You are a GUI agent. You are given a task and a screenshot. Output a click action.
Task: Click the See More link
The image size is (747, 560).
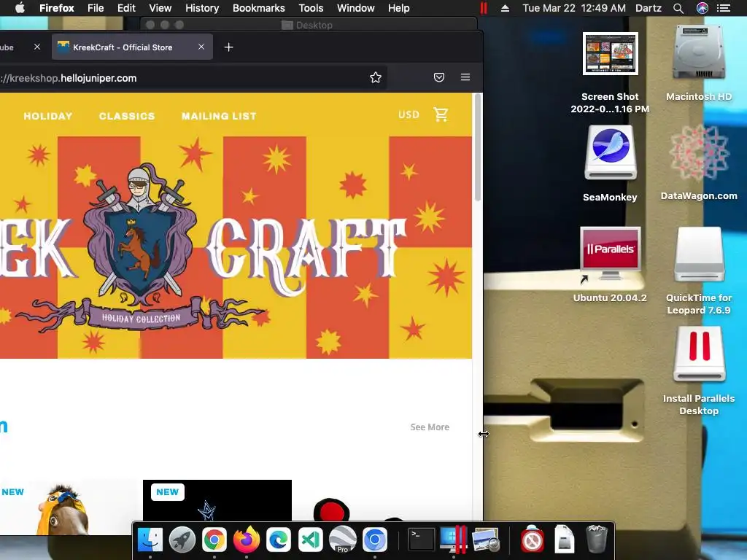430,427
